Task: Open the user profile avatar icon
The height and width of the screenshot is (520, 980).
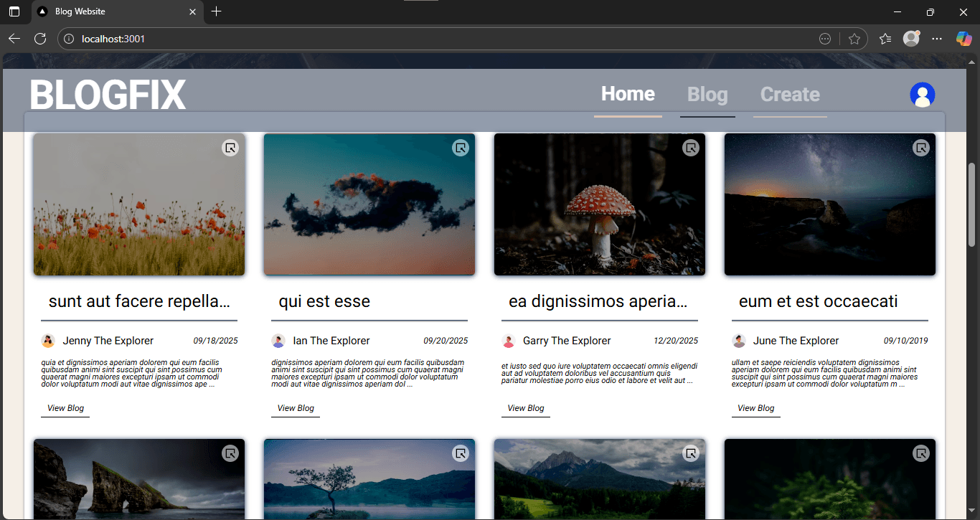Action: tap(922, 95)
